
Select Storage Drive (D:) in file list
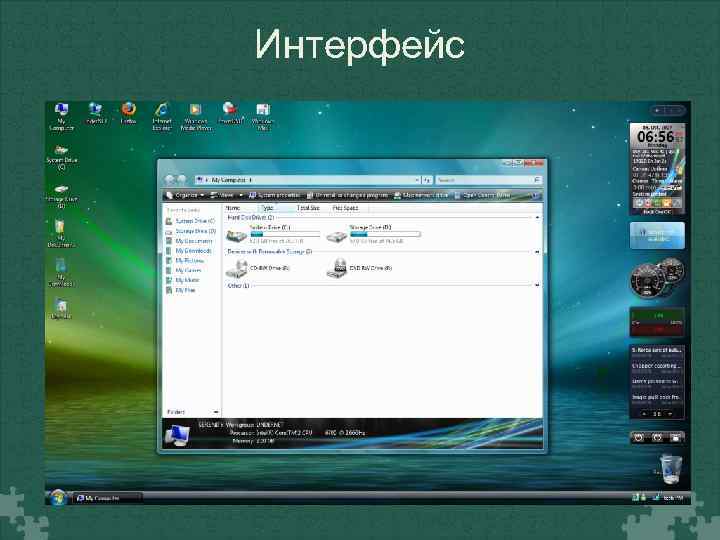coord(373,234)
